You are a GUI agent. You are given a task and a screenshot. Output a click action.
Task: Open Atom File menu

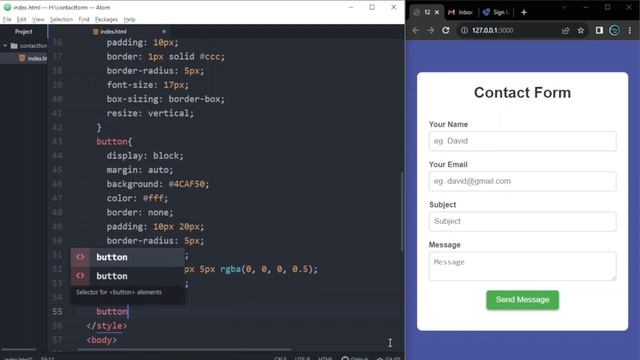point(7,19)
